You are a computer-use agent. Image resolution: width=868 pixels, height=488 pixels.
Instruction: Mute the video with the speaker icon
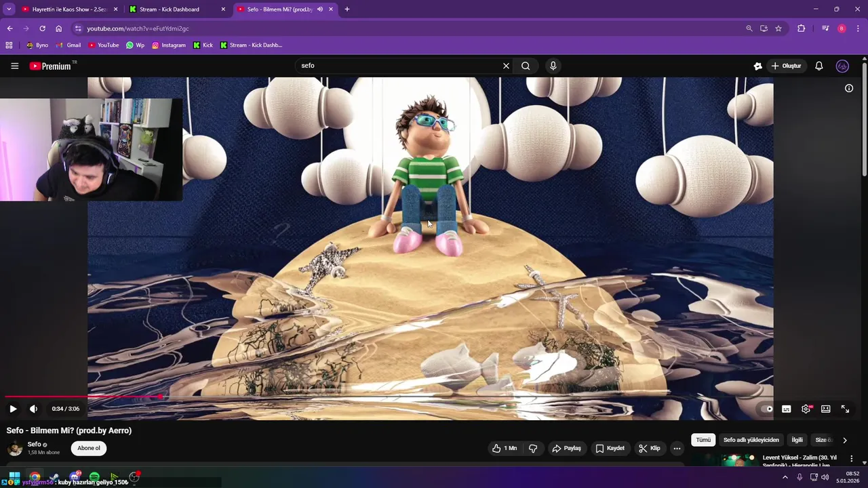point(33,409)
